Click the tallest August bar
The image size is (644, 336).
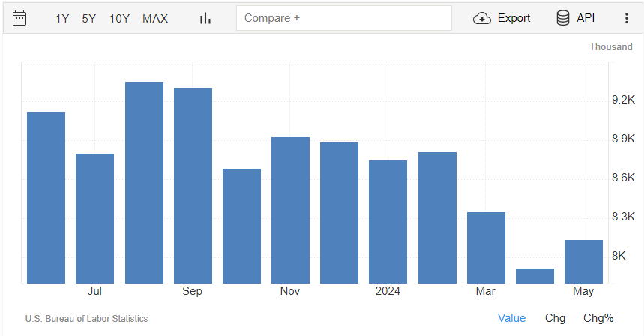144,183
